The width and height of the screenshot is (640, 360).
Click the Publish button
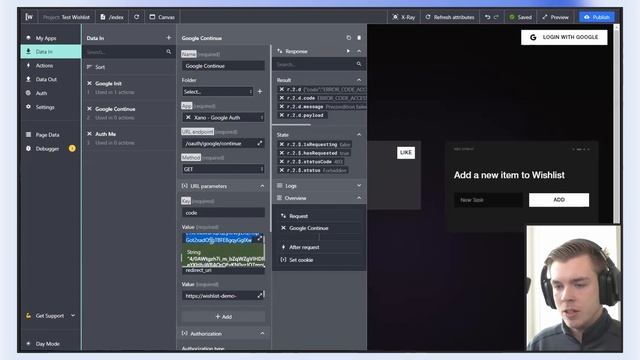click(597, 17)
